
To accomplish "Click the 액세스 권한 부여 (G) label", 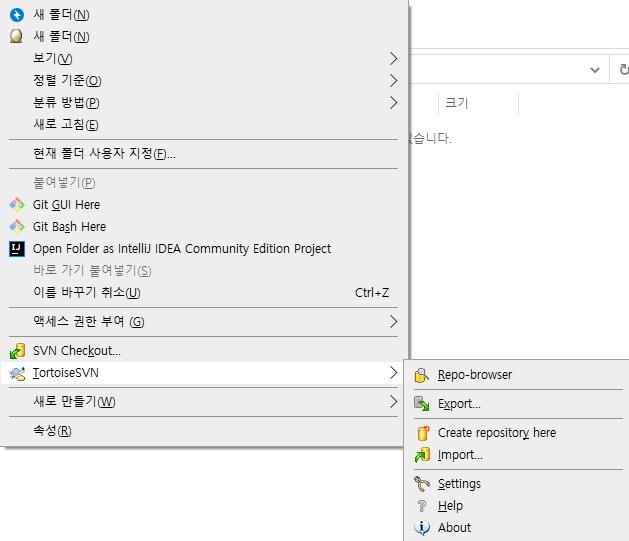I will point(89,322).
